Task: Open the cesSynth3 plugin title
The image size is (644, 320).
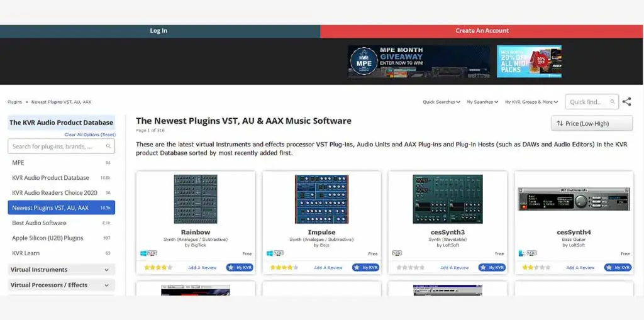Action: [x=448, y=232]
